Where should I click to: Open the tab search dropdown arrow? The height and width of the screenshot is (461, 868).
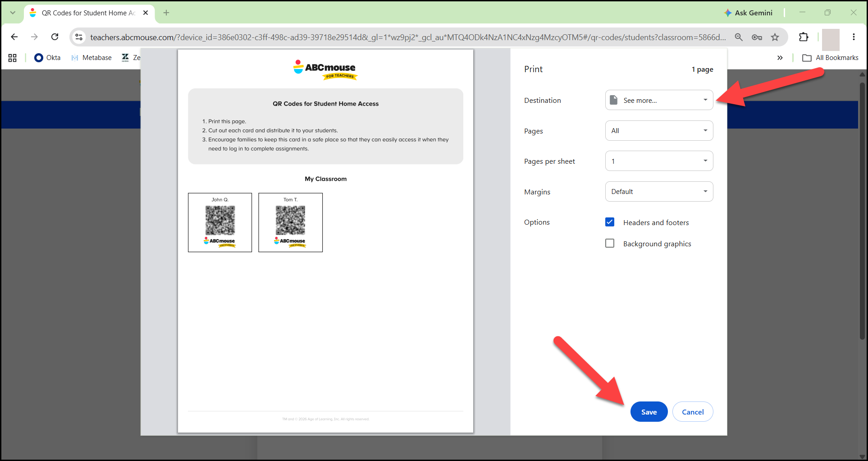click(x=13, y=13)
